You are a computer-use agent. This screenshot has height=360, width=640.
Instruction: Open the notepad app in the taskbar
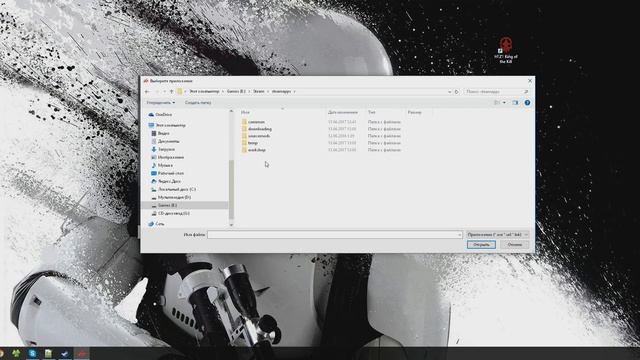(x=48, y=353)
